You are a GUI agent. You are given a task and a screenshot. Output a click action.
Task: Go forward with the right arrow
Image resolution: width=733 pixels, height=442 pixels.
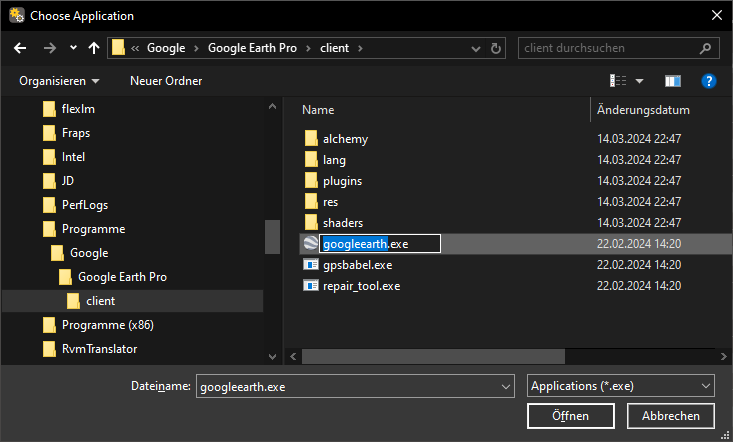click(x=50, y=48)
